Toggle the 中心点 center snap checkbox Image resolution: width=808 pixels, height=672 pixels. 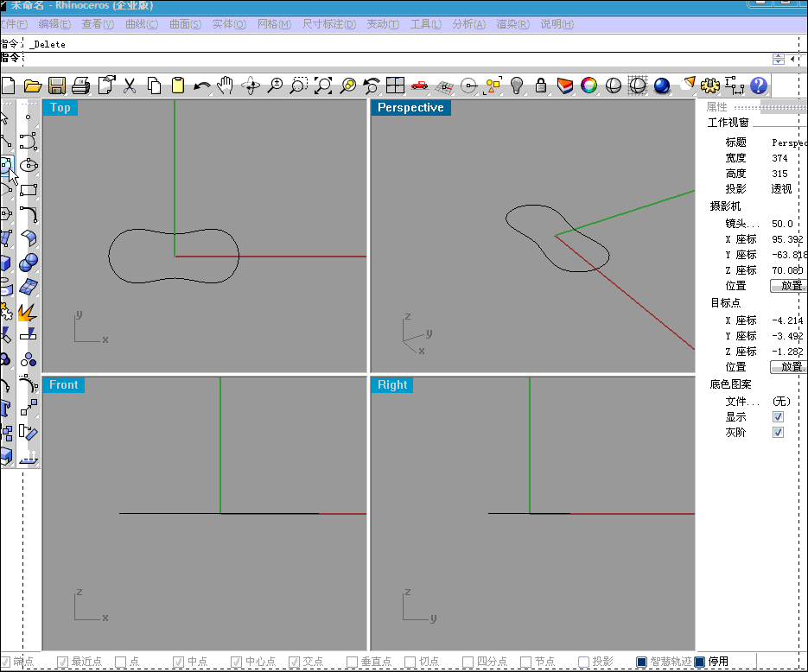(237, 662)
